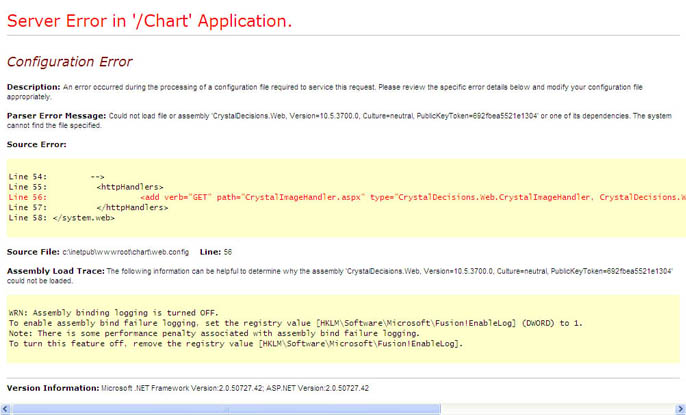
Task: Click the empty scrollbar track right of thumb
Action: tap(558, 409)
